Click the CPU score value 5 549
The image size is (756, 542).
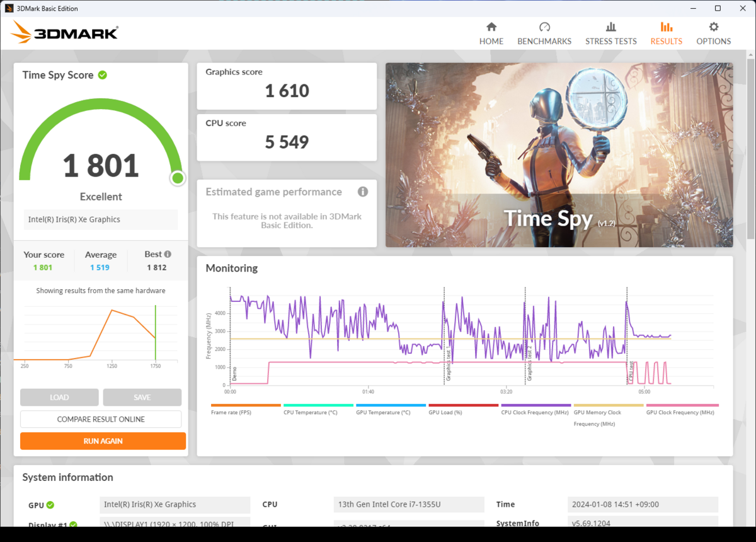(287, 142)
